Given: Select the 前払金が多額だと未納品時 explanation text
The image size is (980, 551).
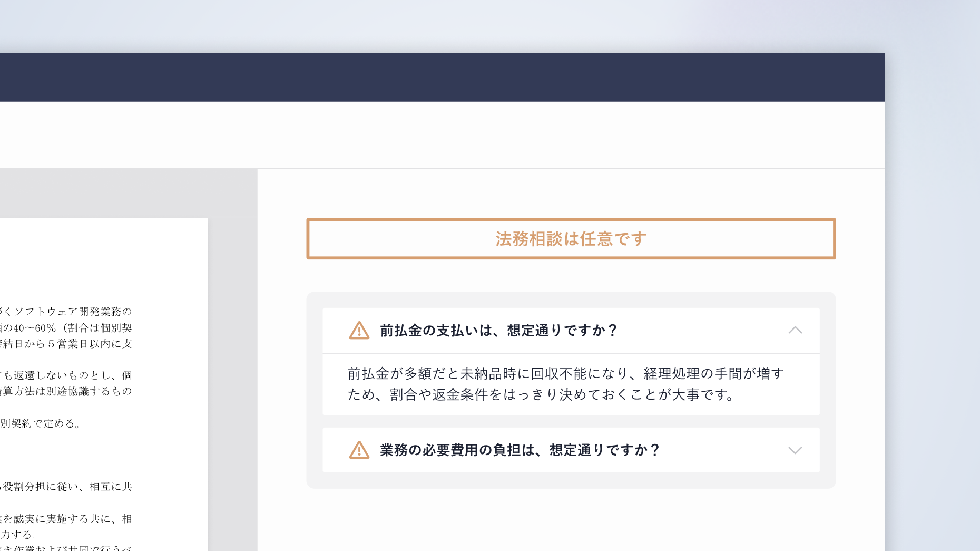Looking at the screenshot, I should point(566,384).
